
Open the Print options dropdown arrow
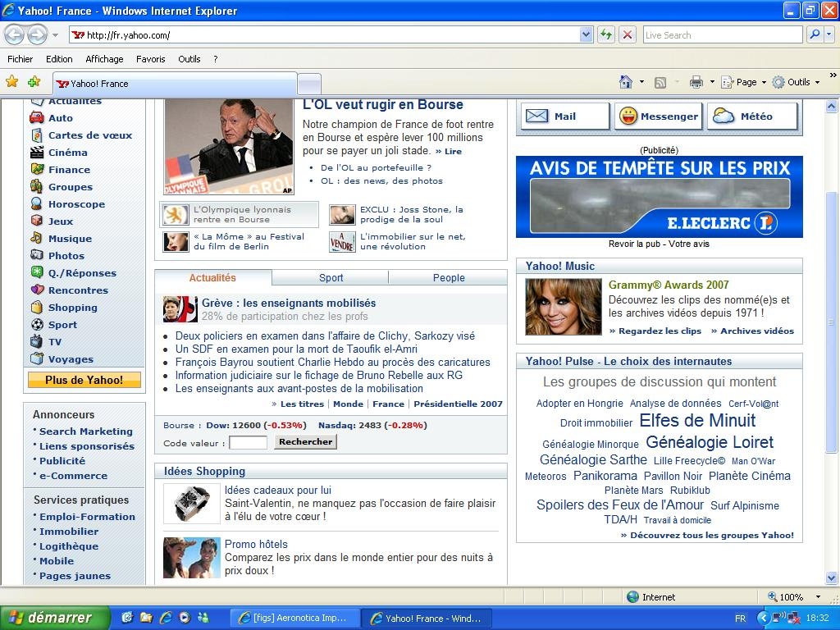(712, 82)
